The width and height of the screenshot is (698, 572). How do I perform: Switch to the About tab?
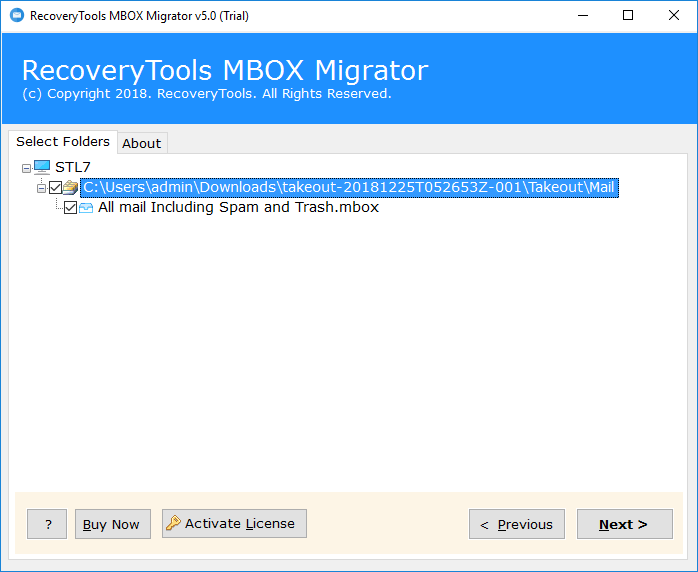click(x=142, y=143)
